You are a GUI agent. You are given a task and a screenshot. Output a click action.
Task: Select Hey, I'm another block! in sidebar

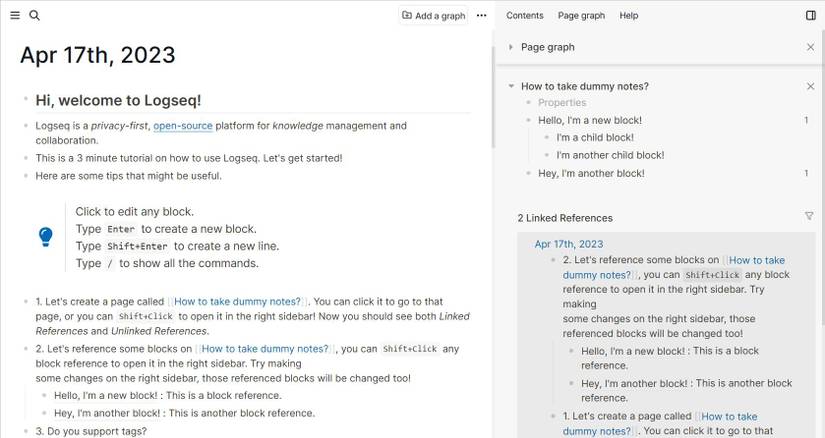point(591,173)
